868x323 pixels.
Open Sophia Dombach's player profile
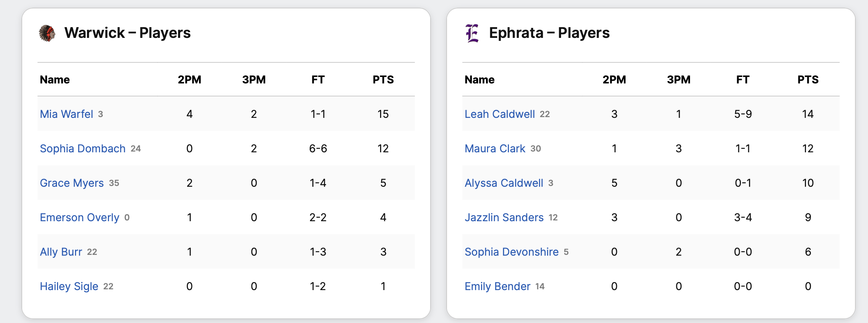click(x=83, y=148)
